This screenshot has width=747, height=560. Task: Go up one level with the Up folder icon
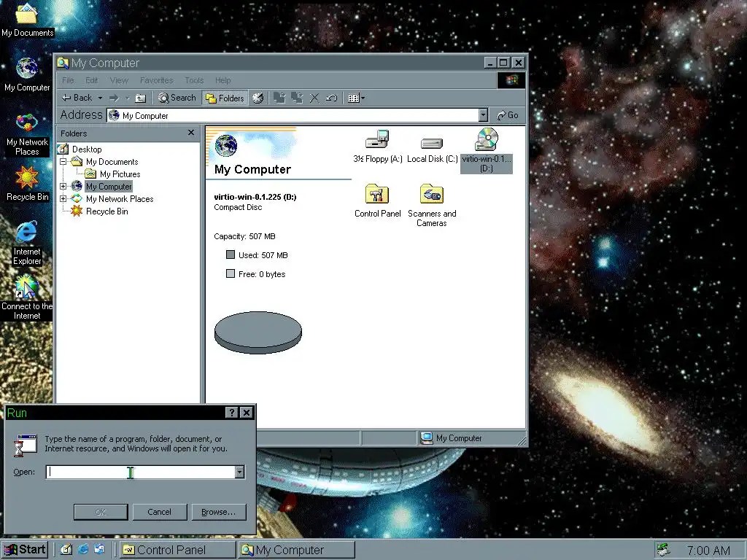(141, 98)
